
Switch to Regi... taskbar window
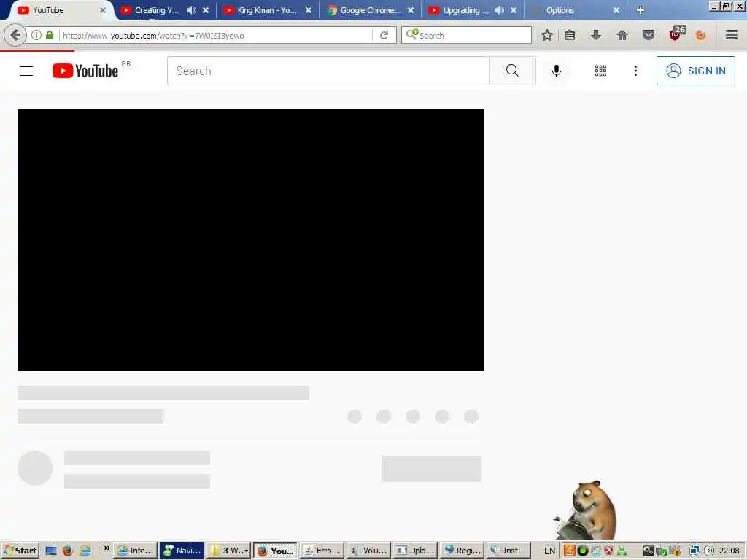(462, 551)
